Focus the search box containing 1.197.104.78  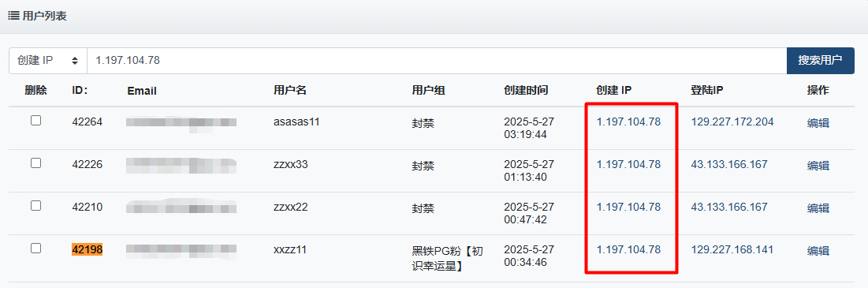click(437, 61)
